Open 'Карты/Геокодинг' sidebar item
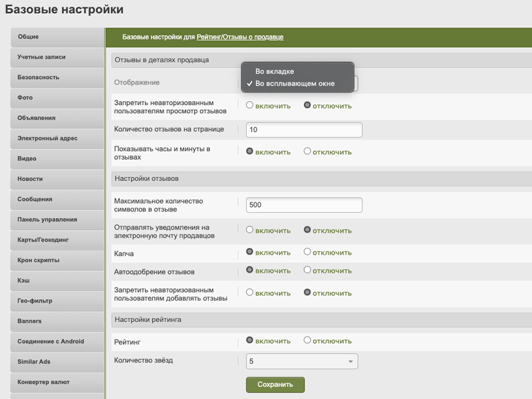Screen dimensions: 532x399 (x=57, y=239)
